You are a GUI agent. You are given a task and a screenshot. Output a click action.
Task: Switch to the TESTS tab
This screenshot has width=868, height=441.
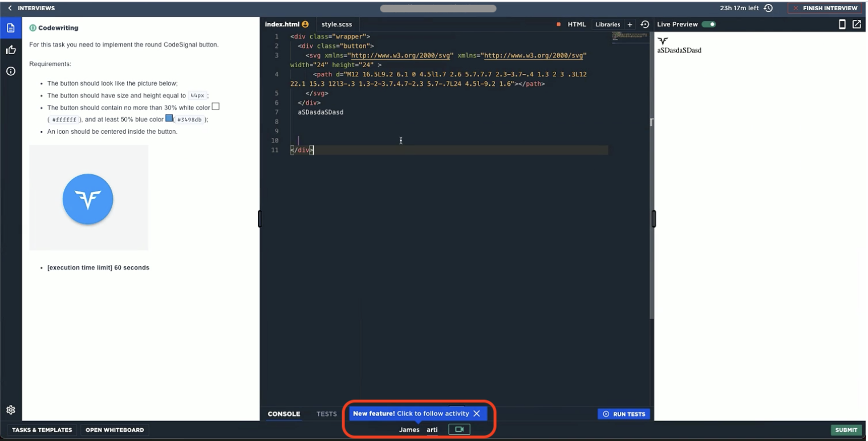(327, 414)
